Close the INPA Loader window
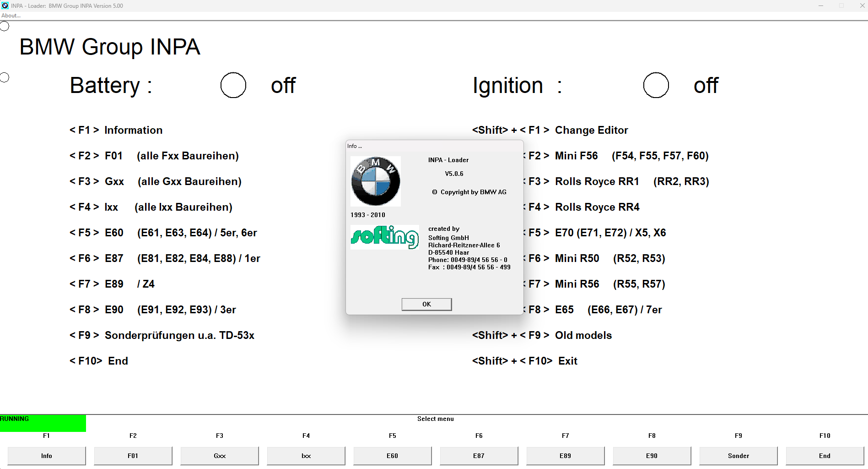The image size is (868, 469). 862,5
